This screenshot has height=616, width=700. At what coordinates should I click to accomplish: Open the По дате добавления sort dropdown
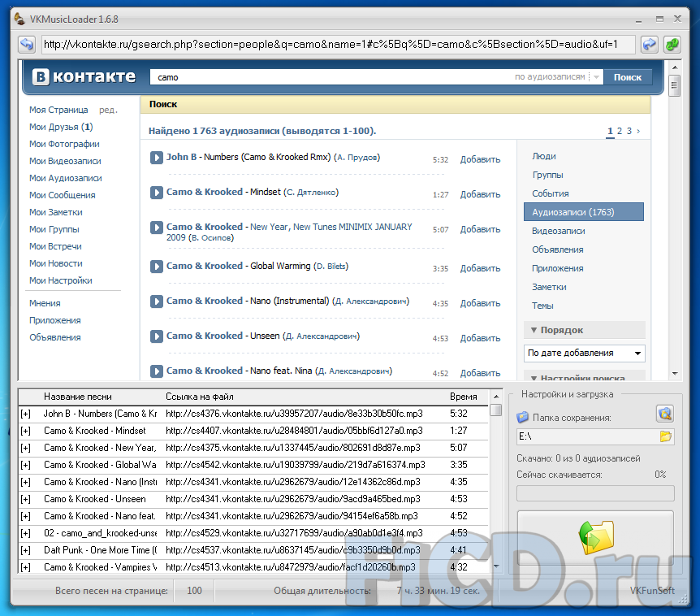[x=585, y=353]
